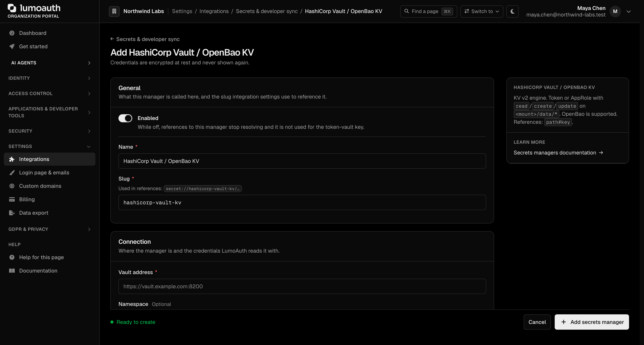
Task: Expand the Identity section
Action: pyautogui.click(x=49, y=78)
